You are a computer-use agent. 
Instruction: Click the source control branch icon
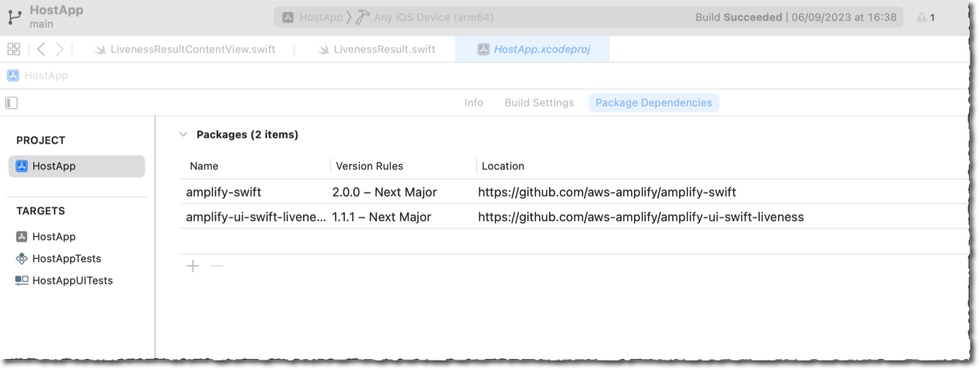point(15,17)
